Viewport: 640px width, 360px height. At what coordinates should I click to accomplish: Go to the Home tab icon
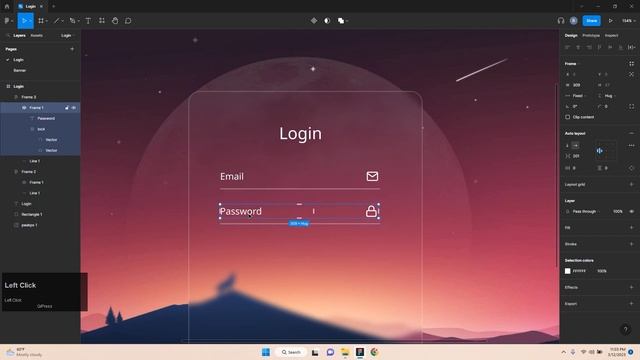click(x=7, y=6)
